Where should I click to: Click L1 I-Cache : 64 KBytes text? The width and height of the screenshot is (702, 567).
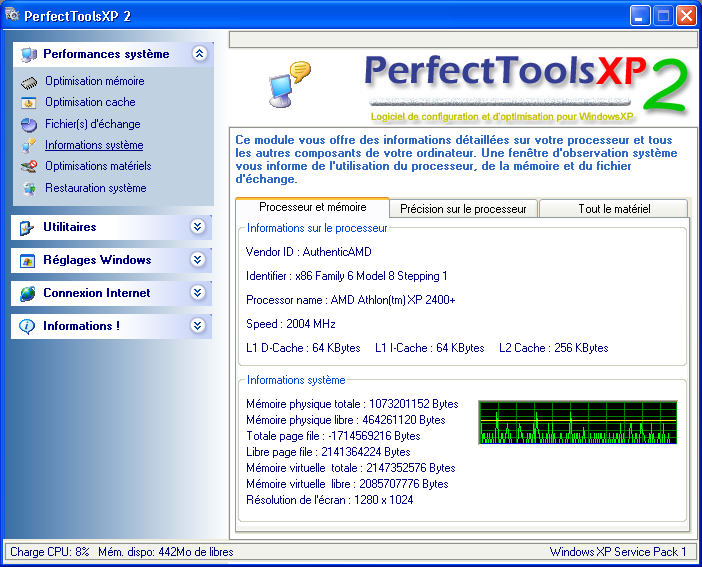point(430,348)
